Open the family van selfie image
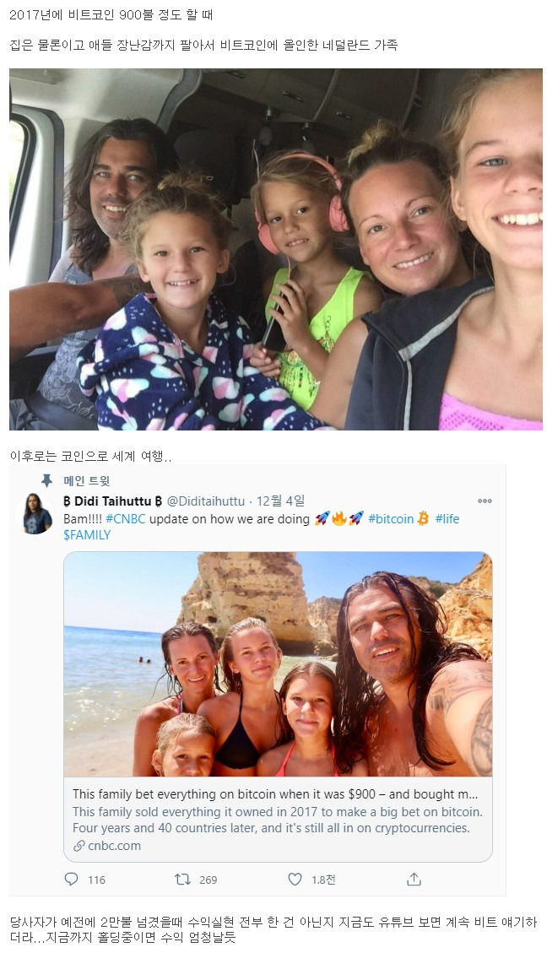 276,249
